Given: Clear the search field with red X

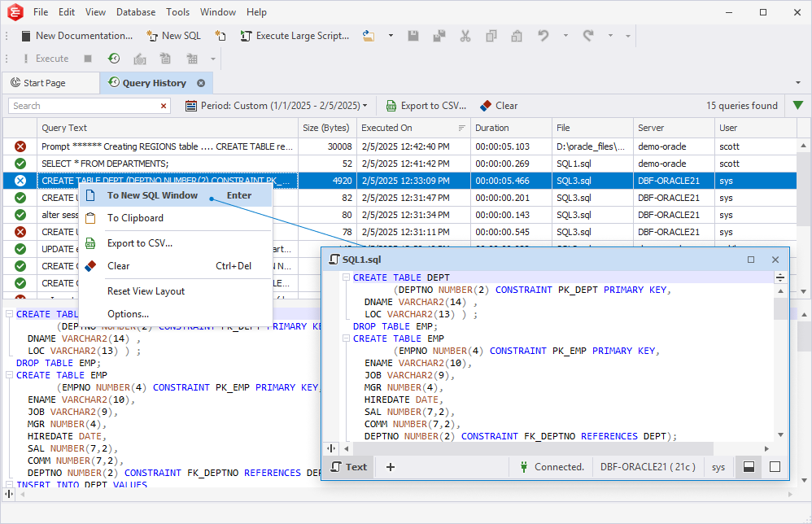Looking at the screenshot, I should click(164, 106).
